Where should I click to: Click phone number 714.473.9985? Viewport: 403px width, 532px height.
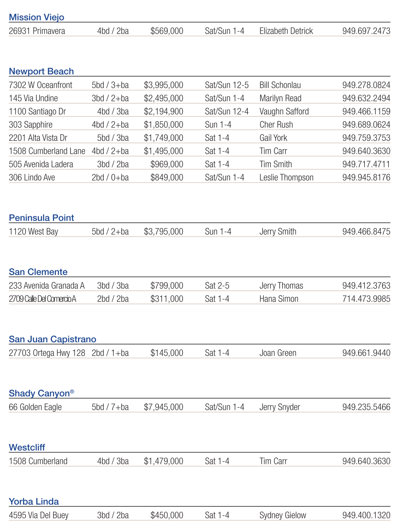[x=366, y=299]
